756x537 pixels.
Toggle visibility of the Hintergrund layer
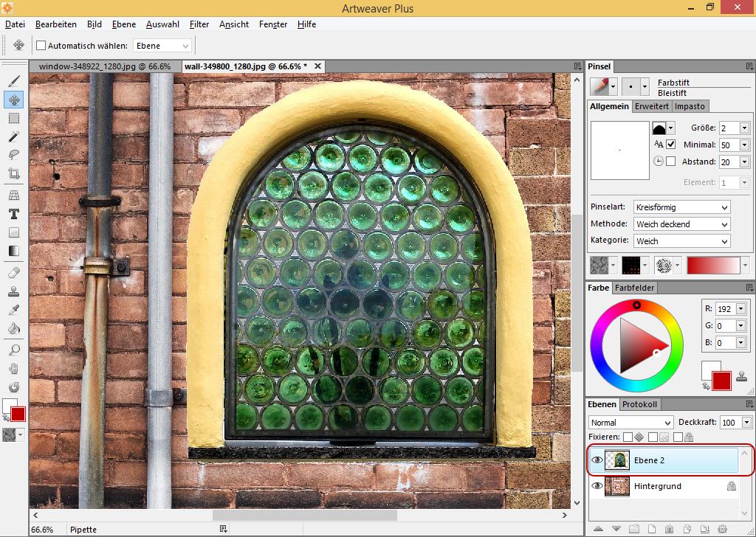[597, 486]
